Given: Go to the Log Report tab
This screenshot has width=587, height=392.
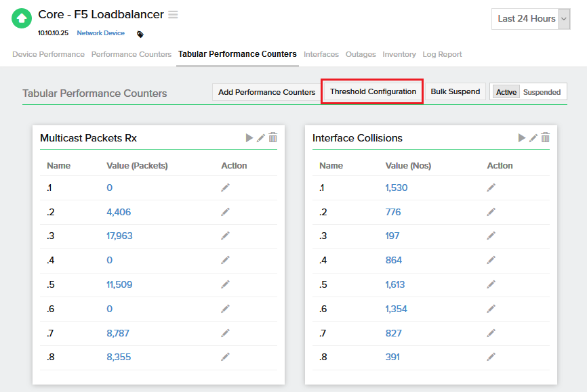Looking at the screenshot, I should pos(442,54).
